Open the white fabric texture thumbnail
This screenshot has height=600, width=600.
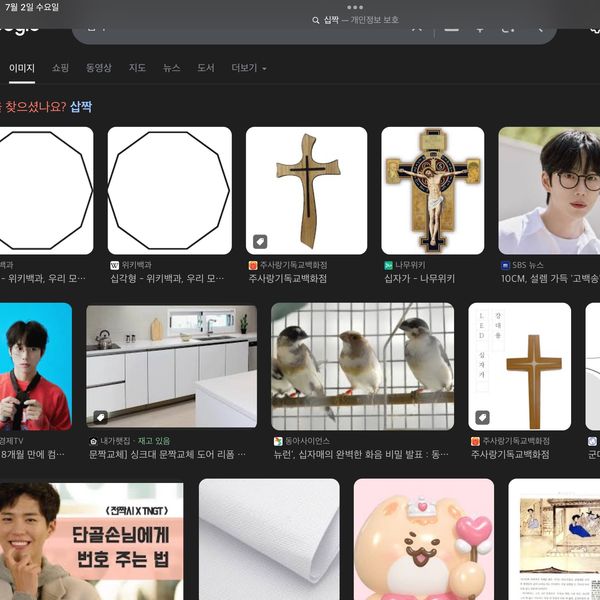tap(269, 539)
